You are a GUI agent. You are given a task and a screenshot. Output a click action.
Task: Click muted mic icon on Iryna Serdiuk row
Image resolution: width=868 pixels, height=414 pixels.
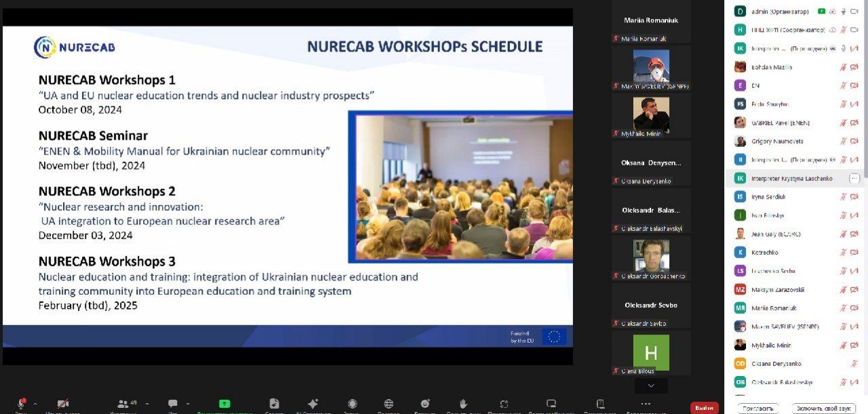click(844, 196)
